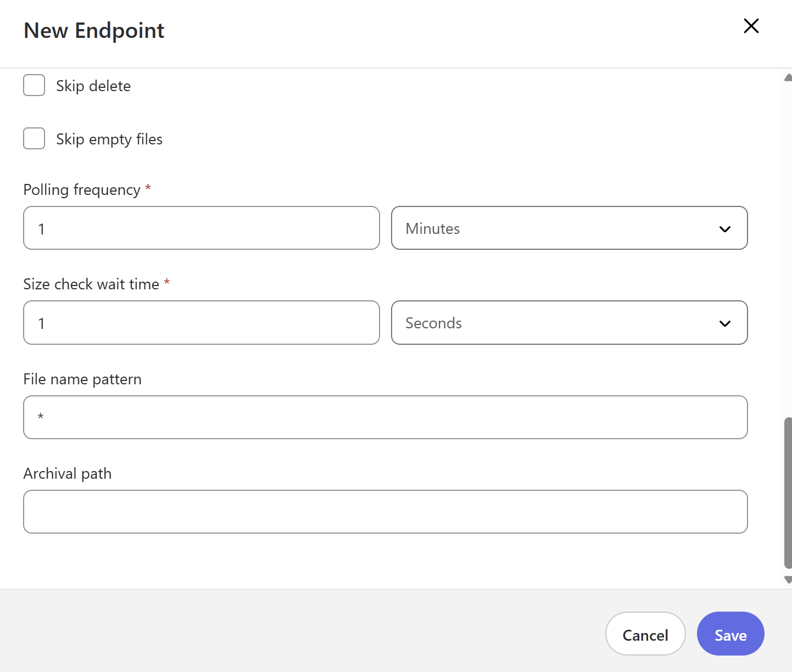Expand the Seconds unit dropdown
792x672 pixels.
(x=569, y=323)
